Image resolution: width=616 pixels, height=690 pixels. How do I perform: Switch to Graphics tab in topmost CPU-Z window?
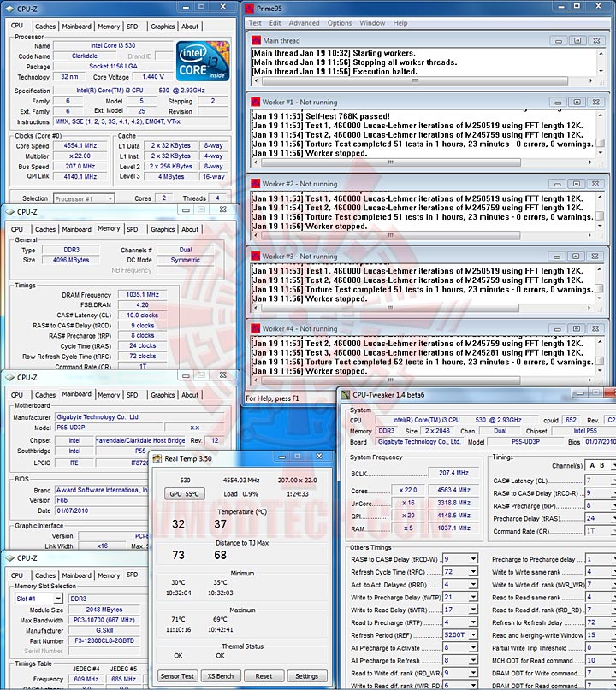click(163, 27)
